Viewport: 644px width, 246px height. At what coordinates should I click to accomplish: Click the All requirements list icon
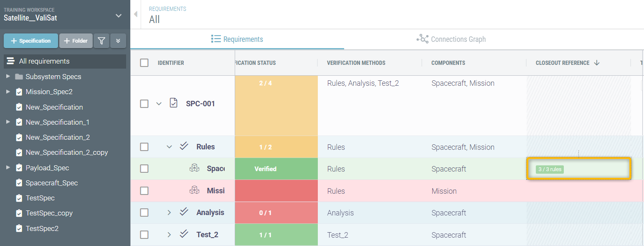point(11,61)
